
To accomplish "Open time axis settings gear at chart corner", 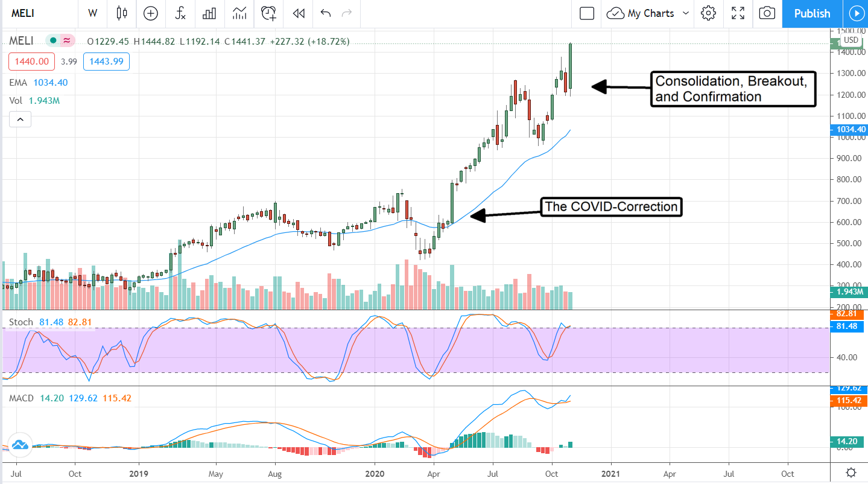I will [x=851, y=473].
